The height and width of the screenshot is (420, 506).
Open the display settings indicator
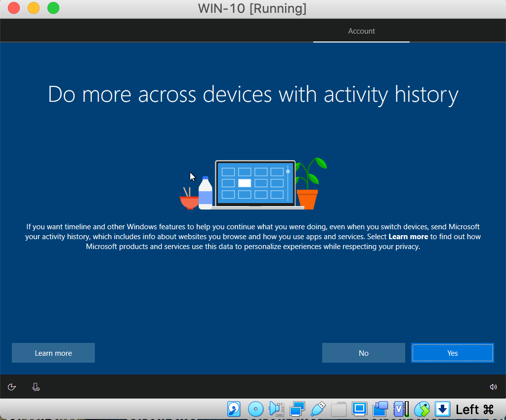[360, 409]
